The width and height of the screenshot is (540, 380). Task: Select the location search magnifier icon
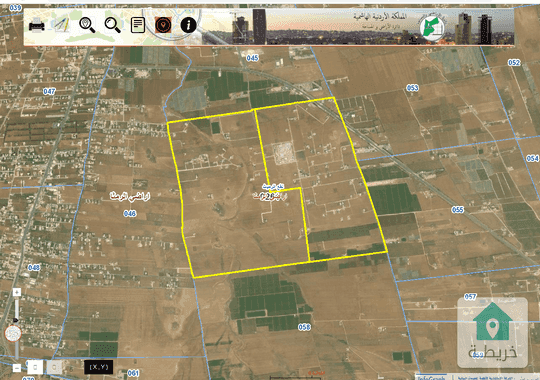[87, 25]
